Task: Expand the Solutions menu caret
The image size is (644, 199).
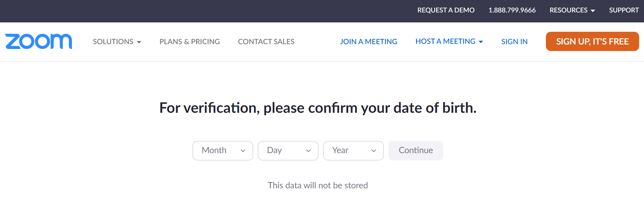Action: pos(139,42)
